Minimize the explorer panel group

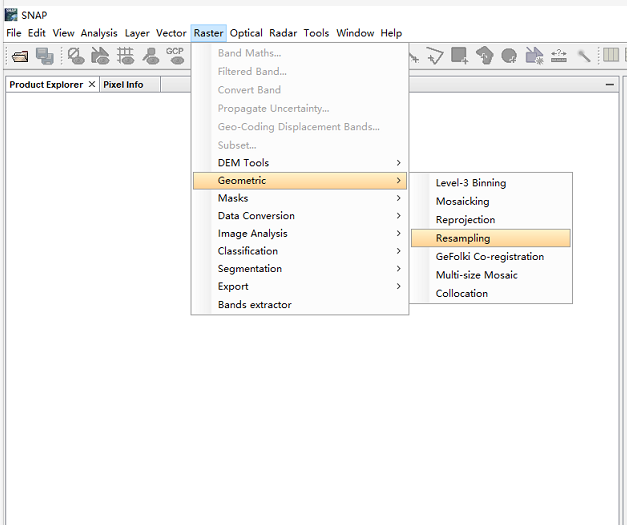coord(609,84)
